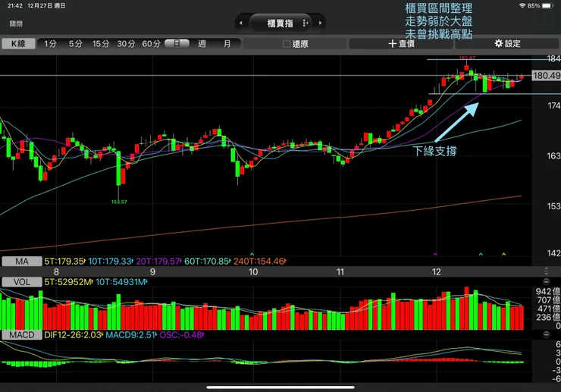
Task: Click the 153.57 low price label
Action: (x=119, y=202)
